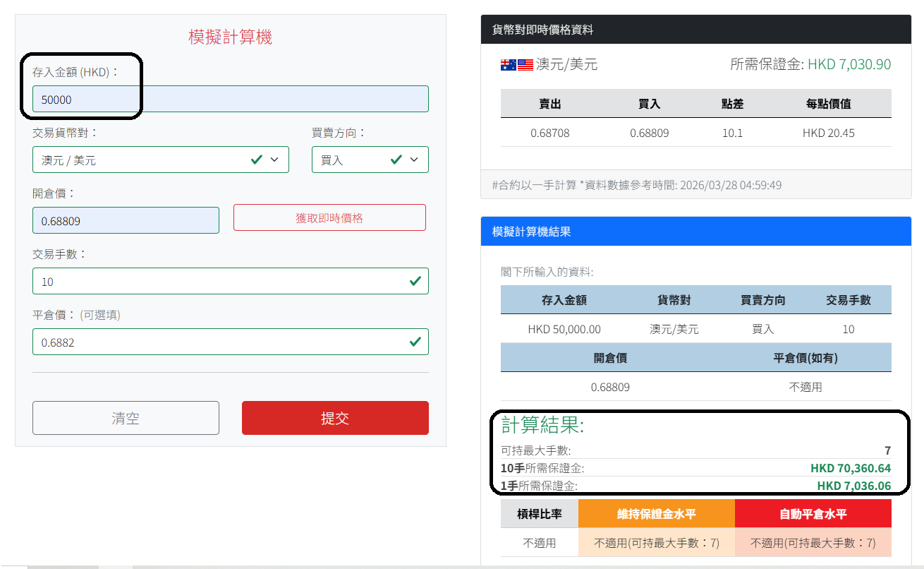Screen dimensions: 924x569
Task: Click the horizontal scrollbar at the bottom
Action: [462, 567]
